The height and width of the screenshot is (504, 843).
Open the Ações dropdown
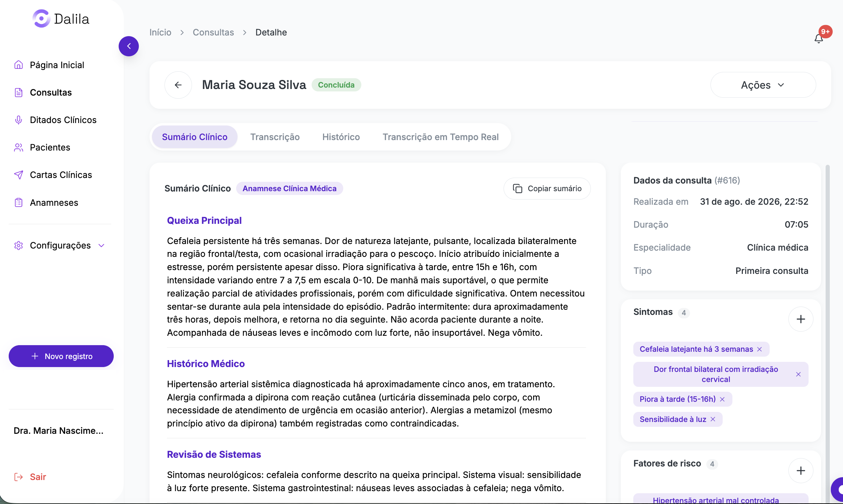[763, 85]
